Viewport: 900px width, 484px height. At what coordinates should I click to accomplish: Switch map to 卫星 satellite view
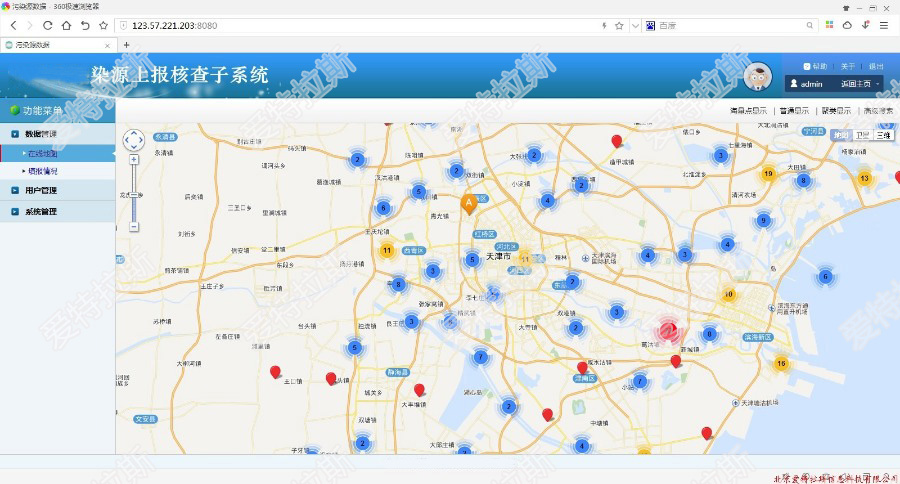[x=862, y=135]
